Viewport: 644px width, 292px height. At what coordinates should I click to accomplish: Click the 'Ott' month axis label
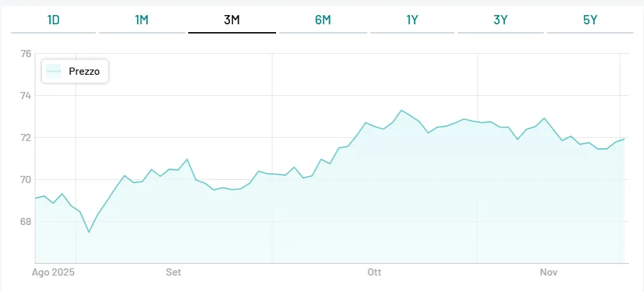click(x=374, y=272)
